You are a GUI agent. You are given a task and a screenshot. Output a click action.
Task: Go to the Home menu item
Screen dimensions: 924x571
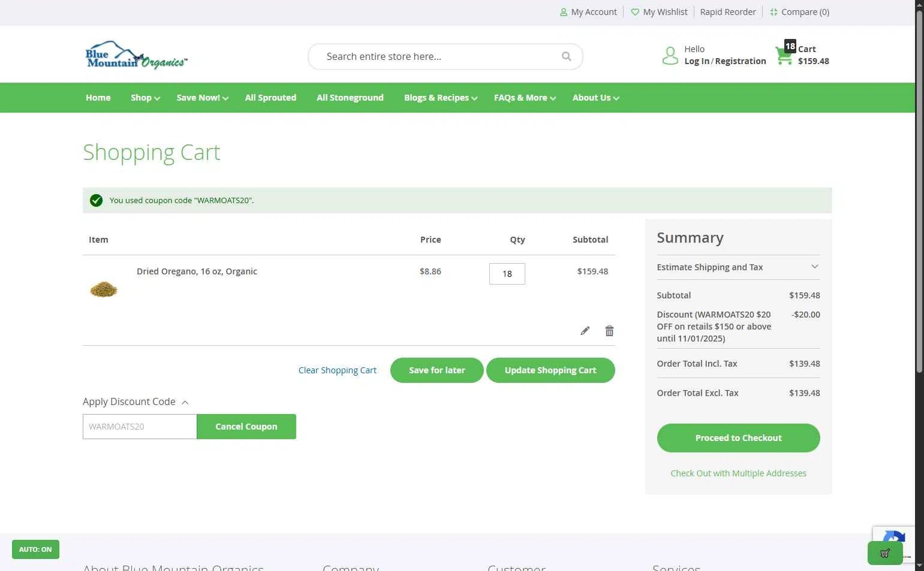click(98, 98)
